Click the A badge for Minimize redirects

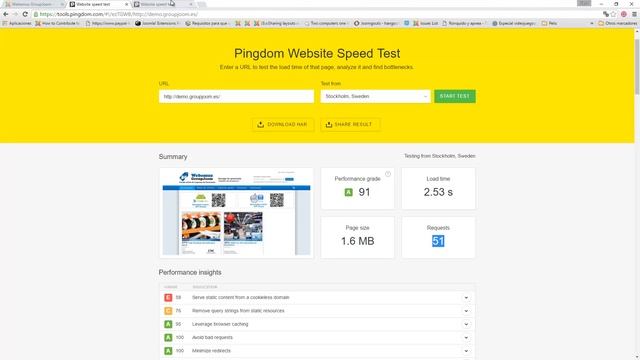[168, 351]
